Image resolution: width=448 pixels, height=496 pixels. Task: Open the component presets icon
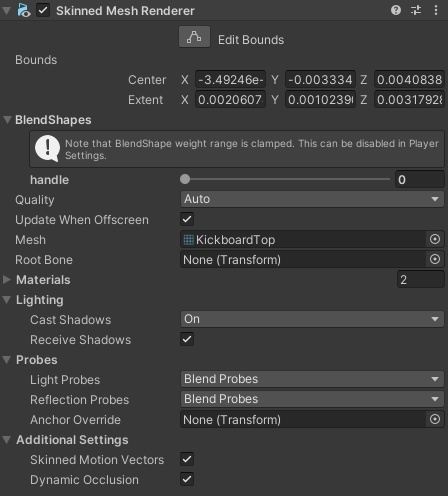pos(416,10)
